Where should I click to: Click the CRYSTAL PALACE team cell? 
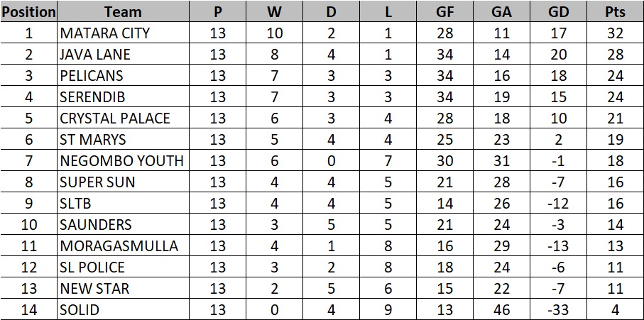(x=124, y=118)
